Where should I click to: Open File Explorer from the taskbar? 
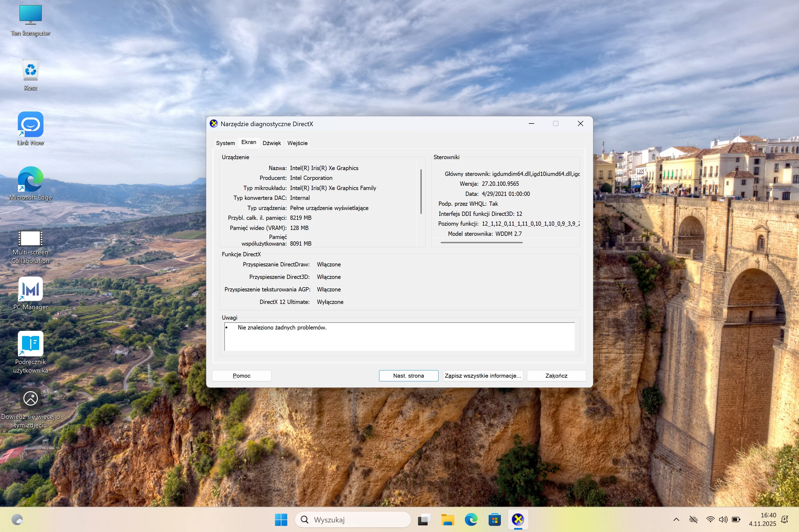tap(448, 519)
